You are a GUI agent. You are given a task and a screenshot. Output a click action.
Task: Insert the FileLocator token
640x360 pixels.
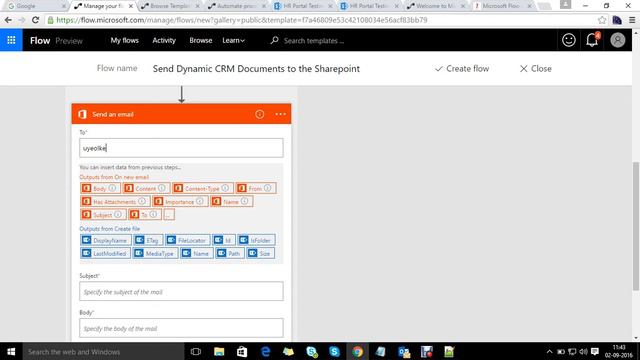188,240
